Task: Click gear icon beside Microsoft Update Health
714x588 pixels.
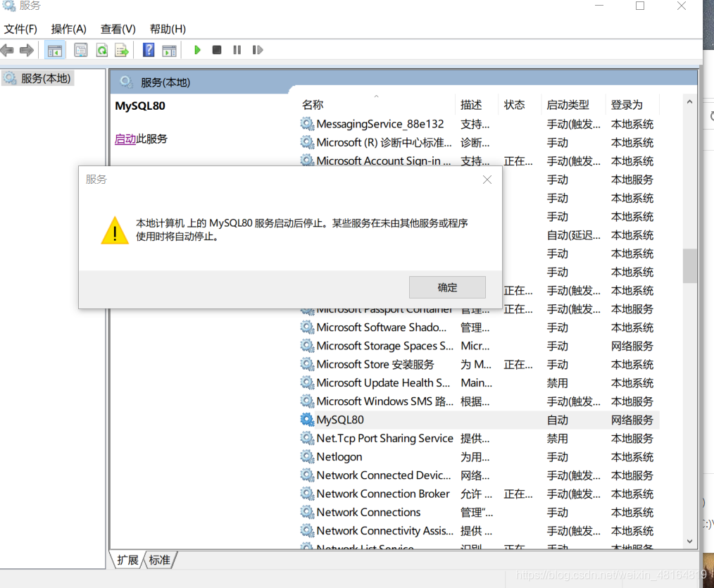Action: tap(308, 383)
